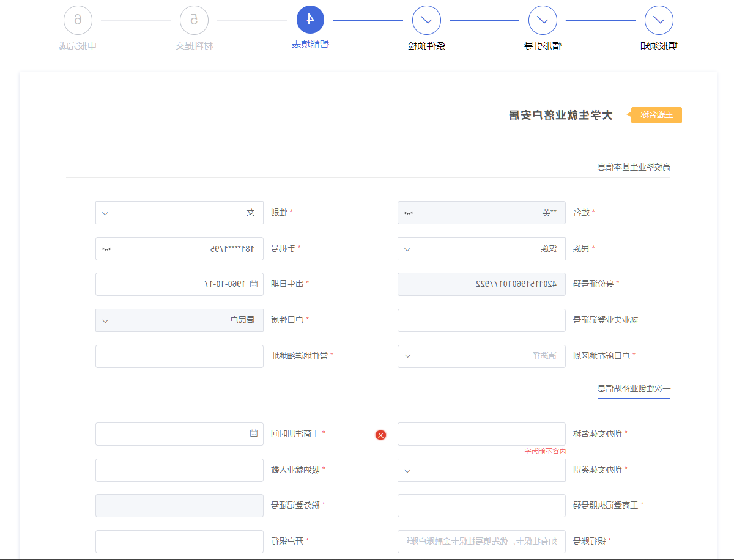
Task: Click the 手机号 field showing 181****1795
Action: [x=179, y=249]
